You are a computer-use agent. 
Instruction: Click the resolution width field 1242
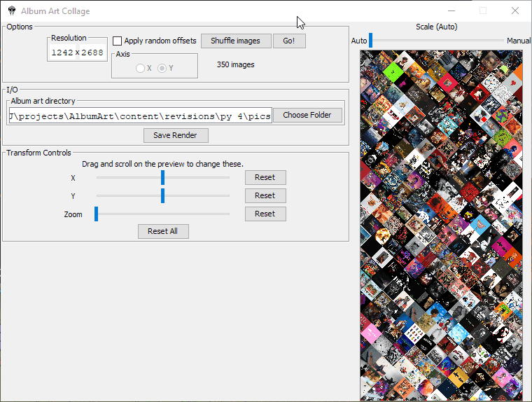point(62,53)
